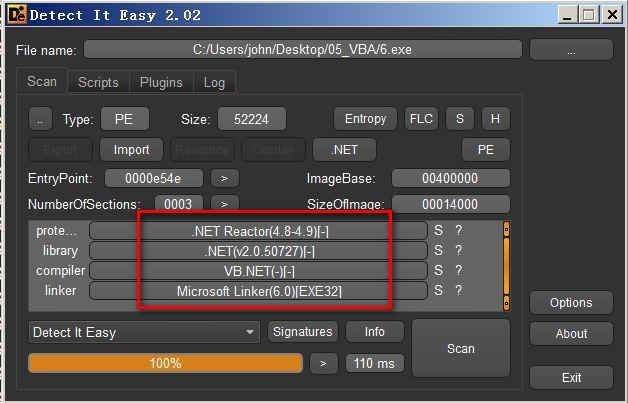Image resolution: width=628 pixels, height=403 pixels.
Task: Click the orange results scrollbar thumb
Action: (x=506, y=266)
